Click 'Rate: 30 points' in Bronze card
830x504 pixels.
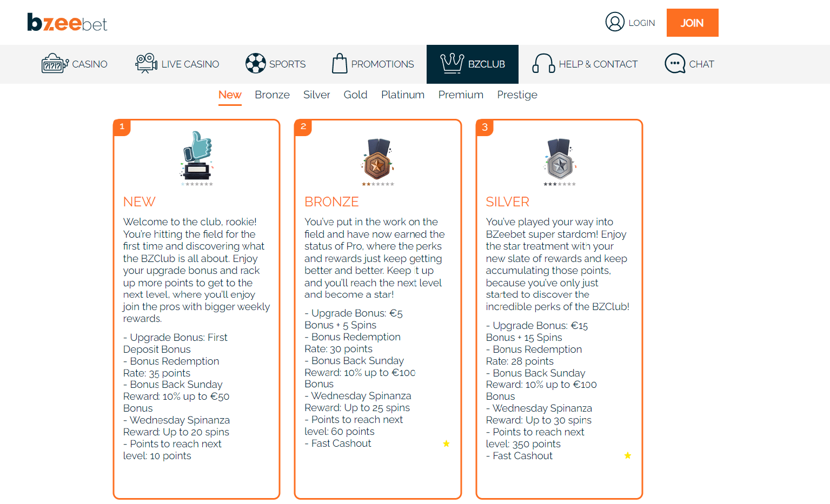(x=338, y=349)
